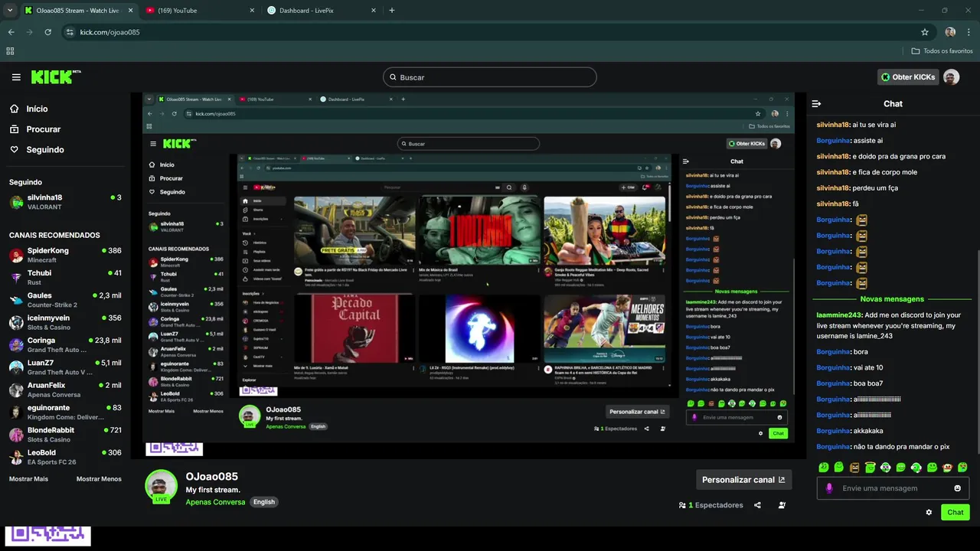Open Todos os favoritos bookmarks folder
Viewport: 980px width, 551px height.
942,51
